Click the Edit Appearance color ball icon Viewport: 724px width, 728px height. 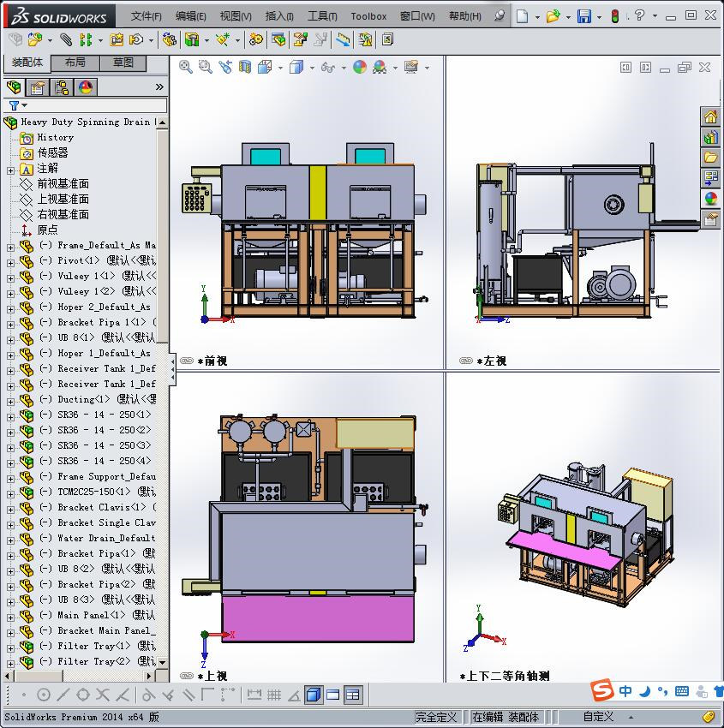tap(360, 68)
